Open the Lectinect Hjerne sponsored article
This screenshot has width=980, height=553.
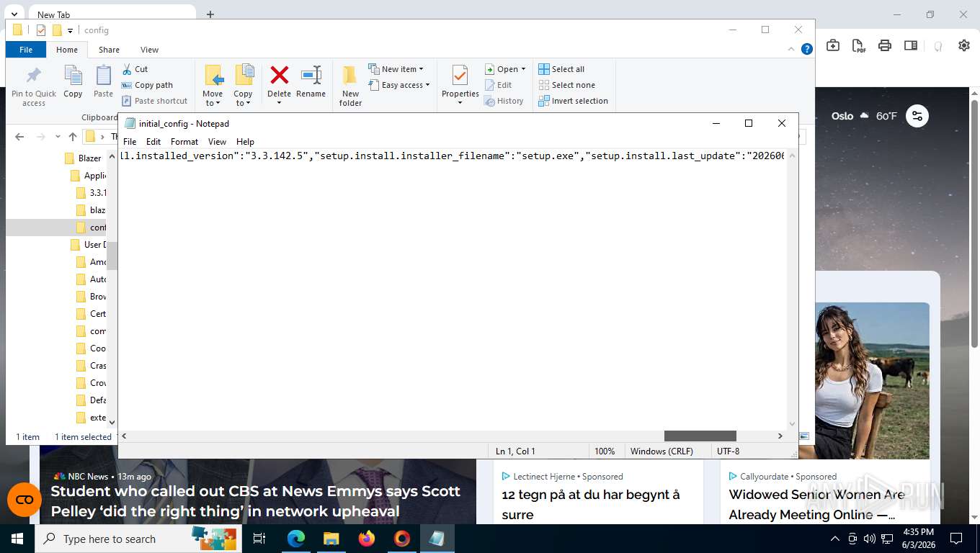pyautogui.click(x=591, y=504)
